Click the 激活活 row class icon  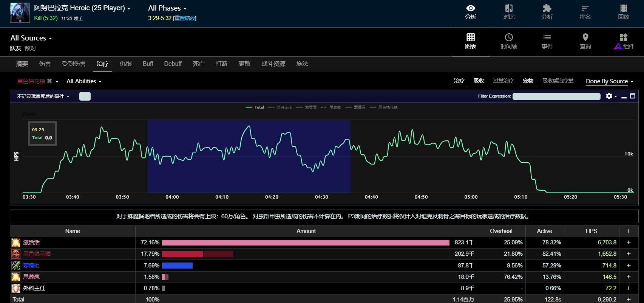pyautogui.click(x=16, y=242)
